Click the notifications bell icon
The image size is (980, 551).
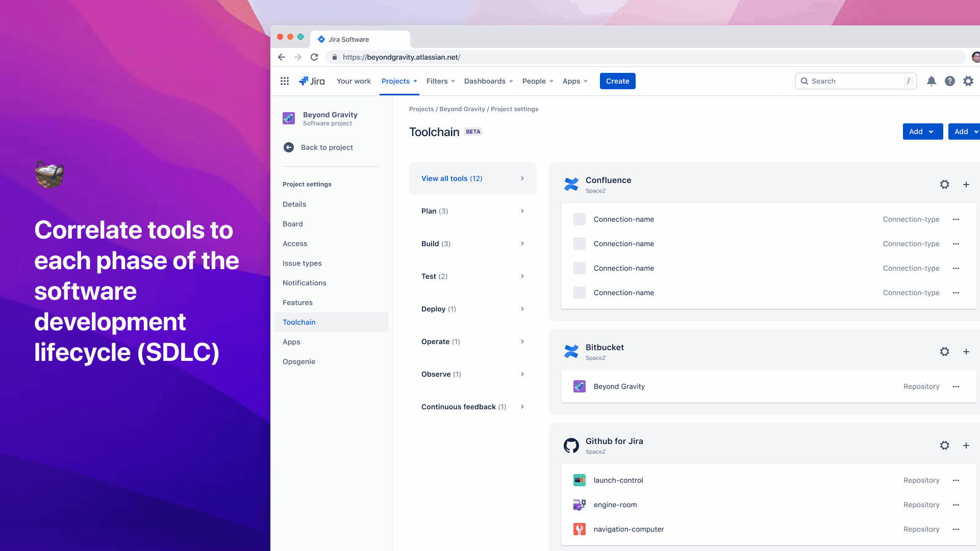931,81
